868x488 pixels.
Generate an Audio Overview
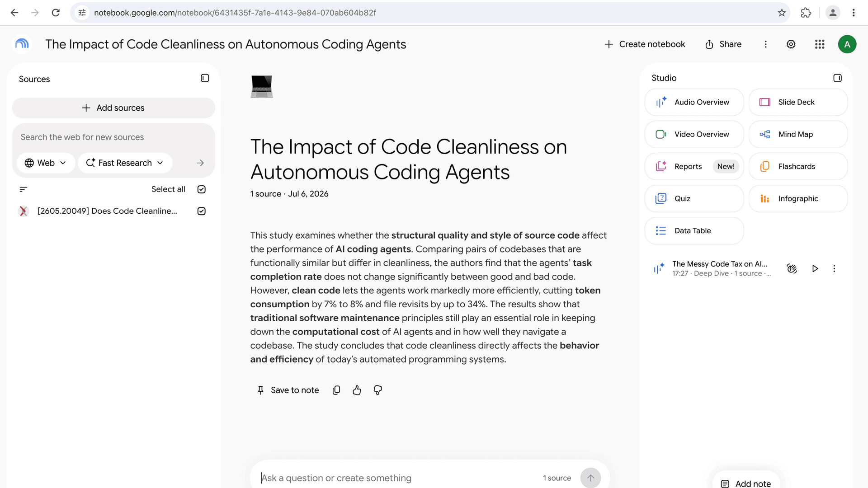click(x=694, y=102)
